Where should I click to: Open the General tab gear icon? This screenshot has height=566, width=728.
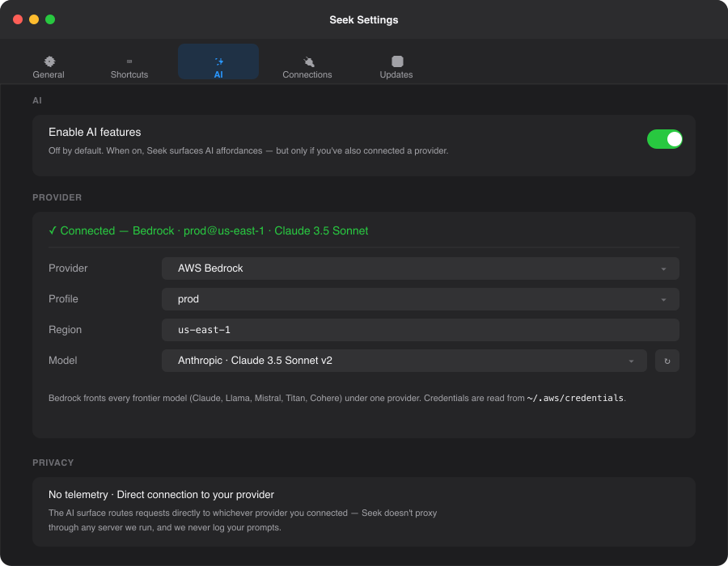point(49,61)
